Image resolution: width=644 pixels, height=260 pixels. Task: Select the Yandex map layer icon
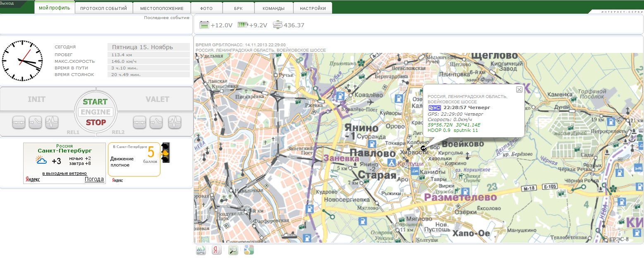pyautogui.click(x=216, y=250)
